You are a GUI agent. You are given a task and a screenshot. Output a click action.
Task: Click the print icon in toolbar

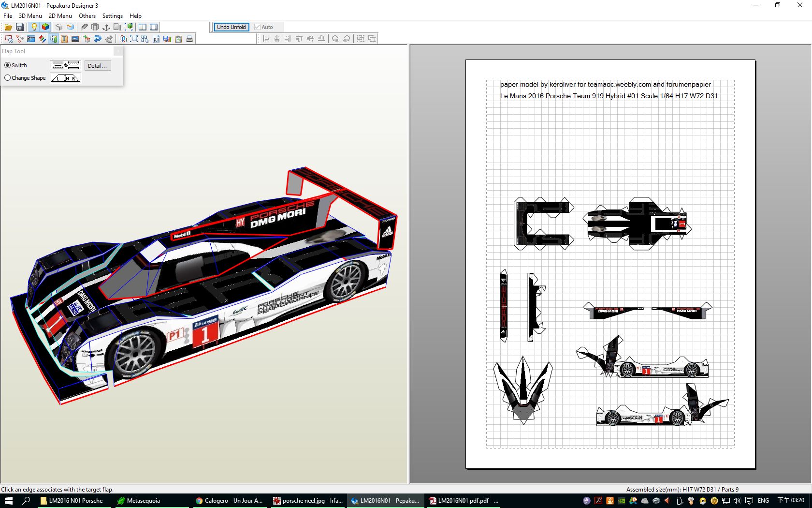[x=189, y=39]
